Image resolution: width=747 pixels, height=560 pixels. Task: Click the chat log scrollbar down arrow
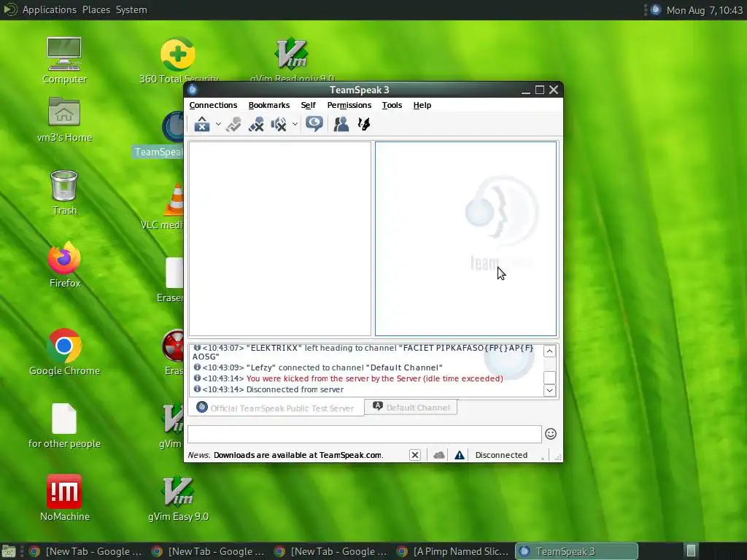pos(549,391)
